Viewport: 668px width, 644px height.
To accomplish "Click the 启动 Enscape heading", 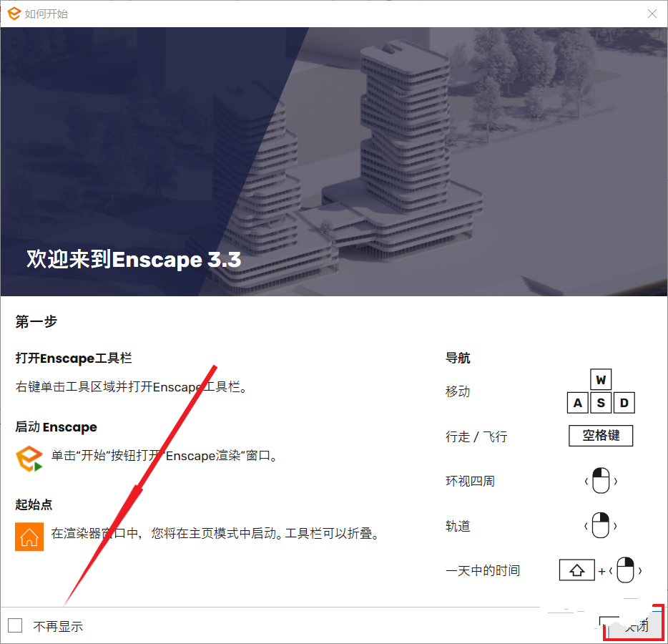I will coord(57,426).
